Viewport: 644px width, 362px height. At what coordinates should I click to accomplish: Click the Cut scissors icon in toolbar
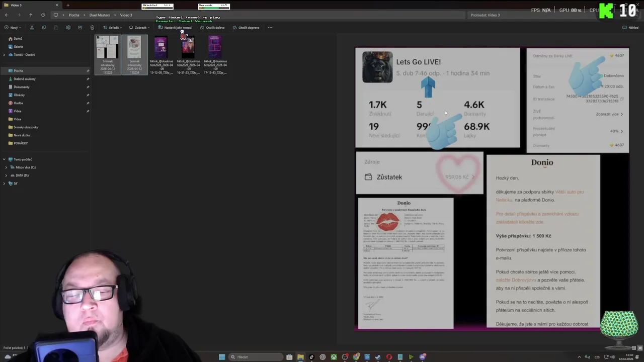(x=32, y=28)
